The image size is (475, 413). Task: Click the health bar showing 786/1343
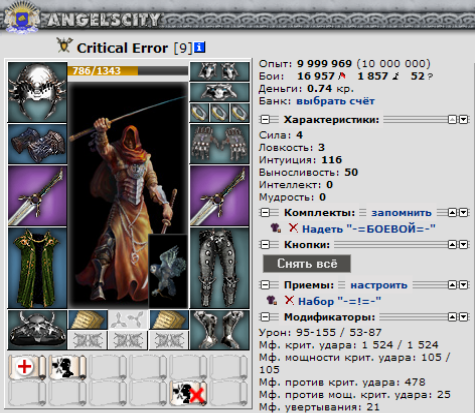(128, 71)
